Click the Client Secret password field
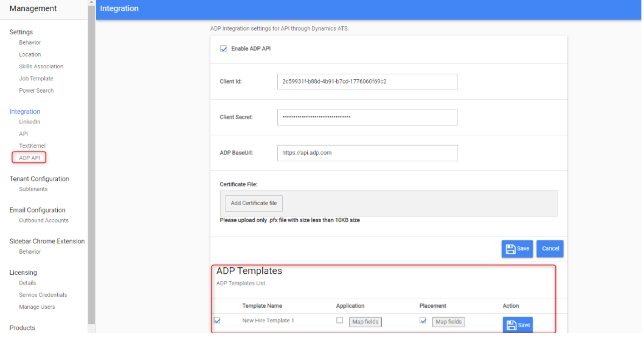 (x=367, y=117)
